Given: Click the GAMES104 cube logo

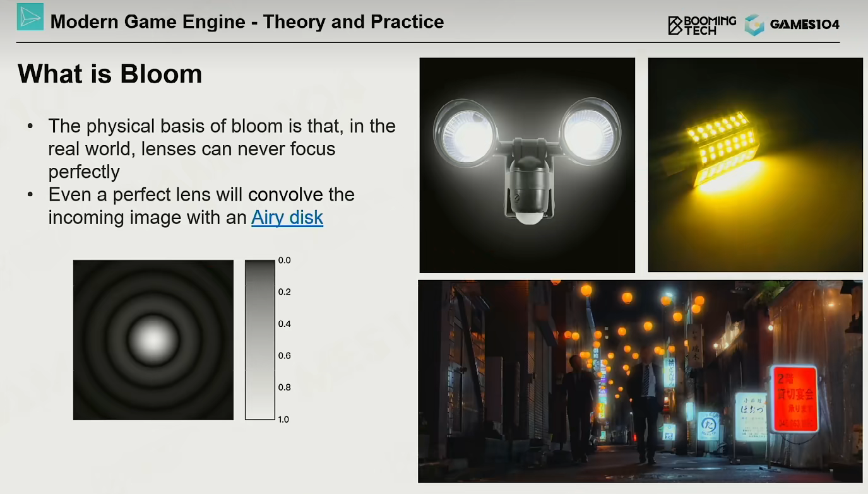Looking at the screenshot, I should (x=754, y=25).
